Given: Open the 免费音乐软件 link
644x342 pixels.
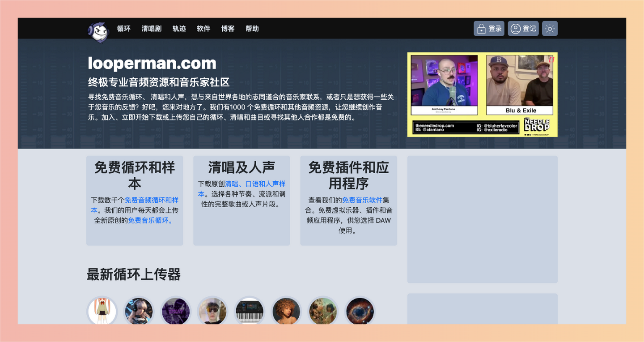Looking at the screenshot, I should [x=362, y=200].
